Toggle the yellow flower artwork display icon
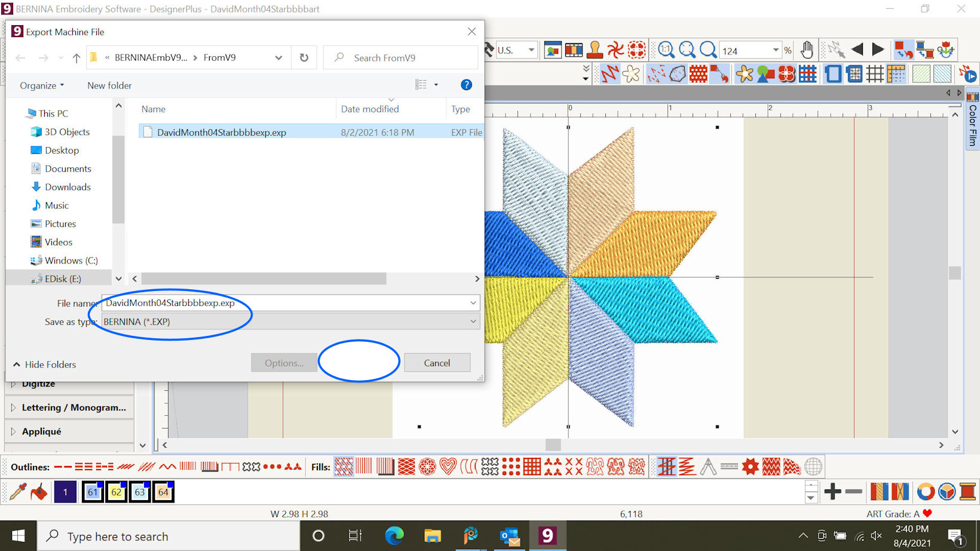The image size is (980, 551). click(x=744, y=74)
